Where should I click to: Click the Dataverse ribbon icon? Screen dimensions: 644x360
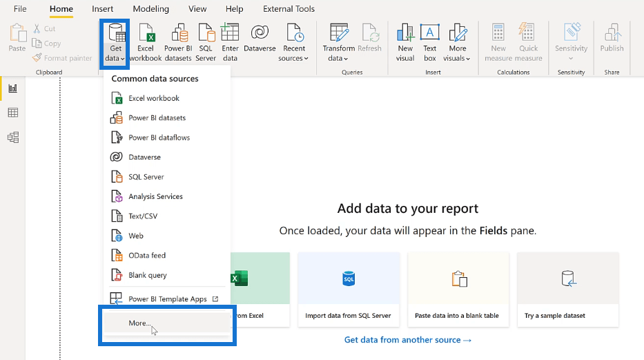pos(260,32)
